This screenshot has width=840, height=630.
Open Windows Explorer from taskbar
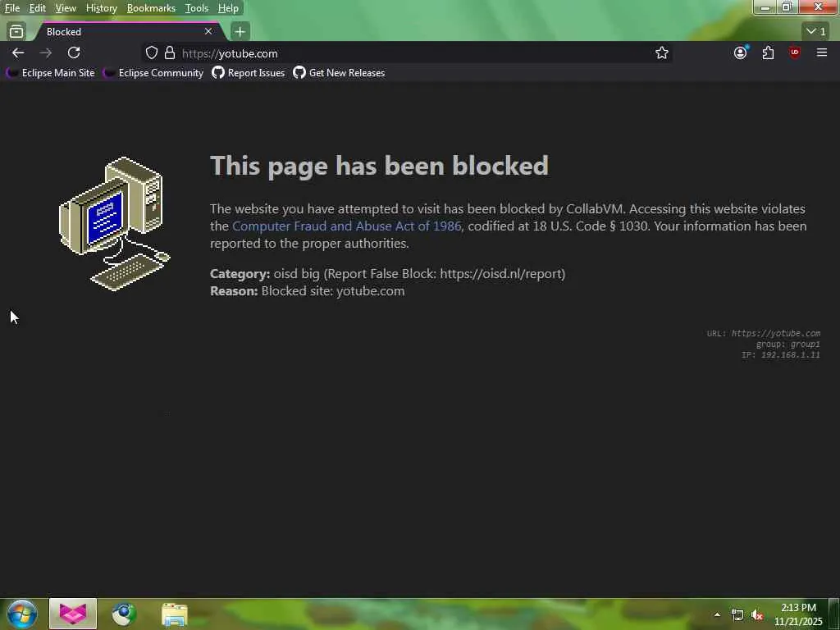(x=175, y=614)
